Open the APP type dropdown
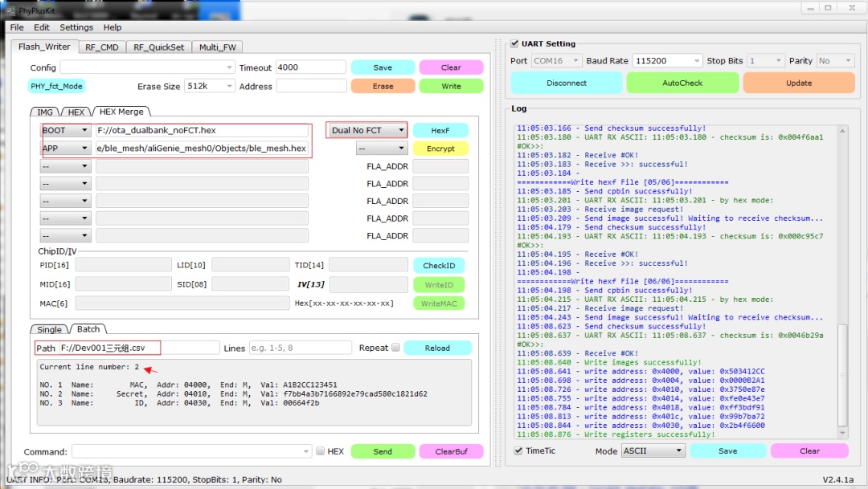The height and width of the screenshot is (489, 868). click(x=65, y=149)
